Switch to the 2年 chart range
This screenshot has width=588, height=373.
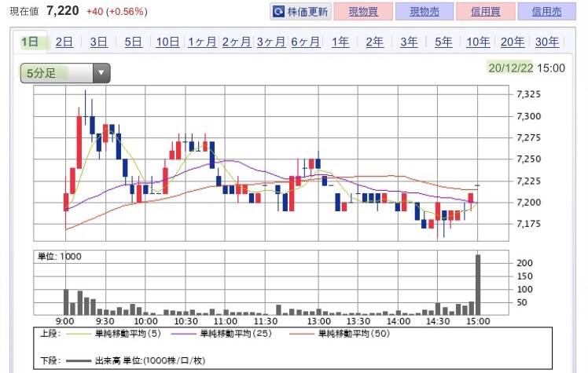point(375,42)
